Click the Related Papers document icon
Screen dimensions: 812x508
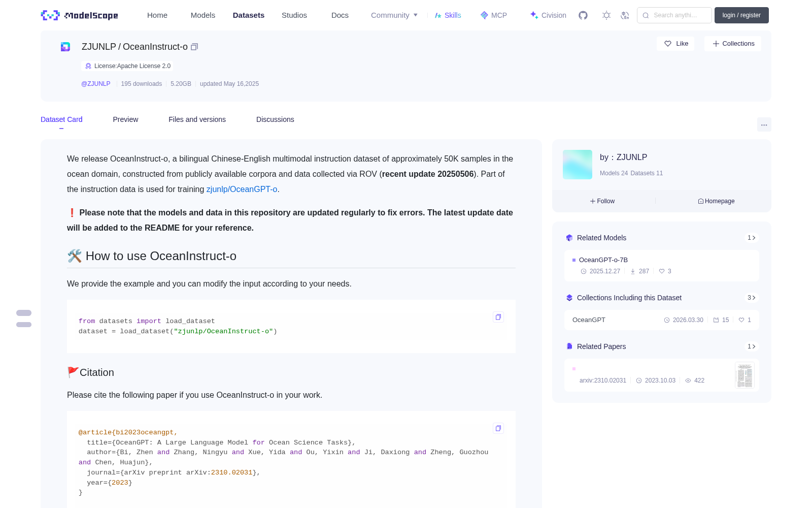[569, 346]
